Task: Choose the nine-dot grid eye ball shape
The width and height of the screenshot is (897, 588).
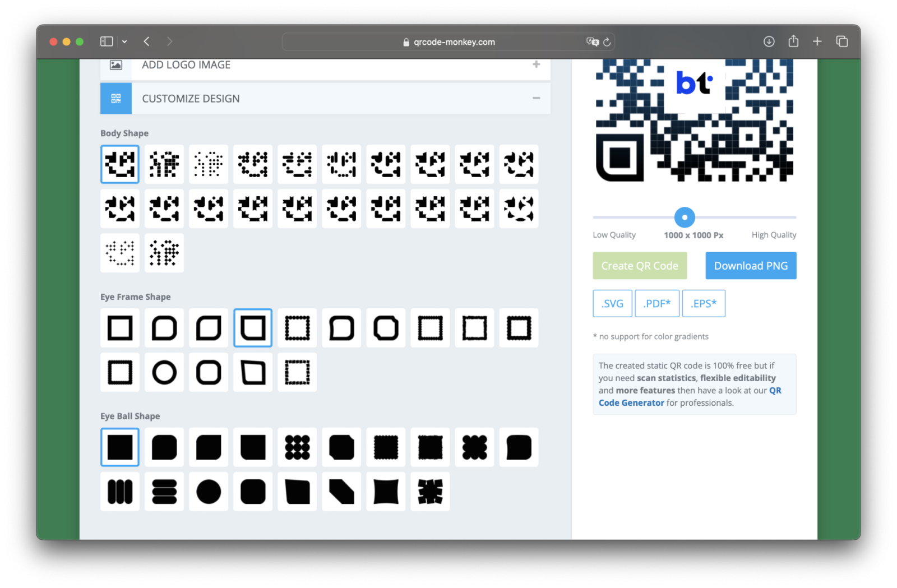Action: (x=297, y=447)
